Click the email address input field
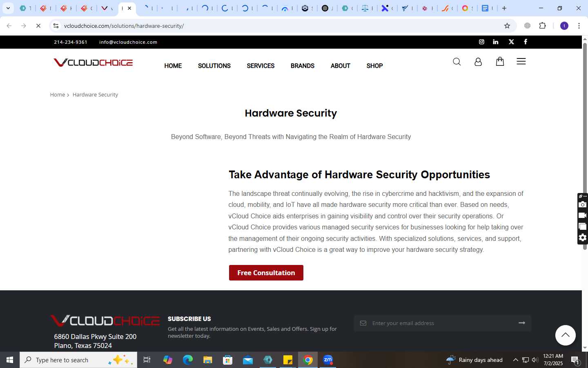 click(x=443, y=323)
